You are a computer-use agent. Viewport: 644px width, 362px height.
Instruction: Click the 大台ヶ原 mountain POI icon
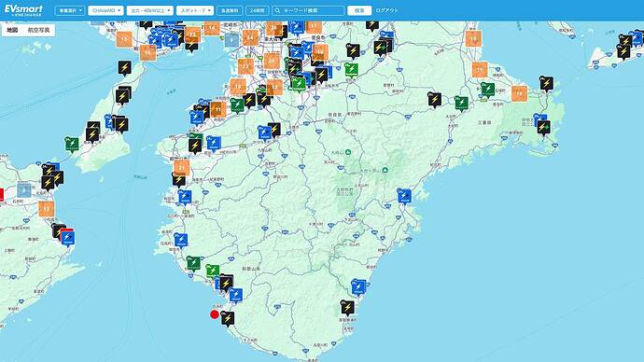pyautogui.click(x=385, y=170)
